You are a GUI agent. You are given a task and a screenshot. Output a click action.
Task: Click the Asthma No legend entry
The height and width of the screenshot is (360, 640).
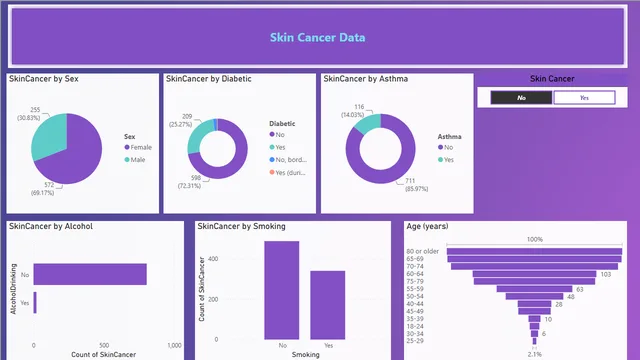446,147
